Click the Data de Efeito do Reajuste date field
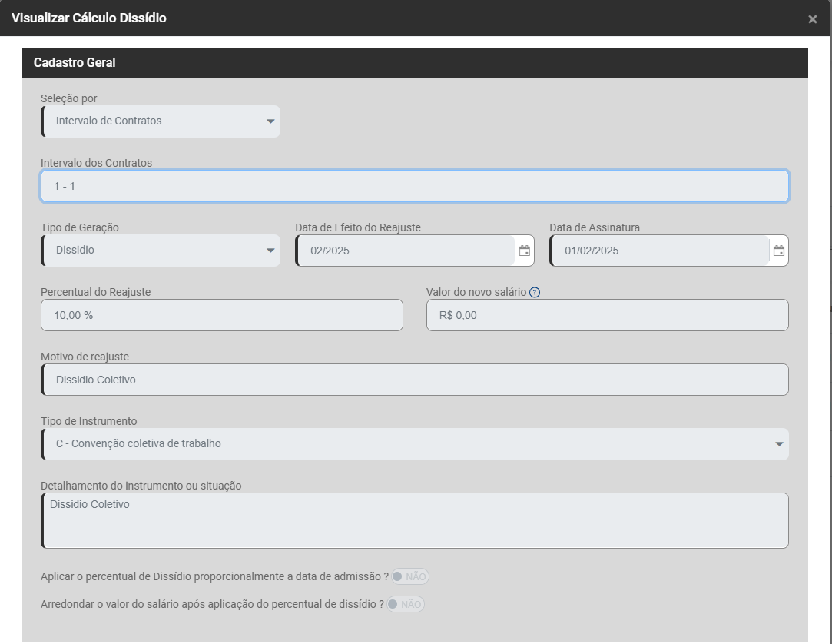The width and height of the screenshot is (832, 644). click(405, 251)
